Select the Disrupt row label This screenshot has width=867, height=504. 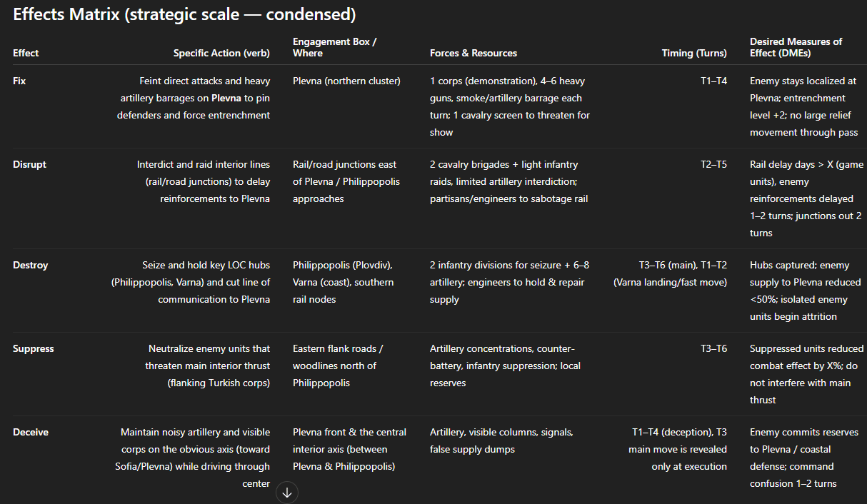click(29, 164)
